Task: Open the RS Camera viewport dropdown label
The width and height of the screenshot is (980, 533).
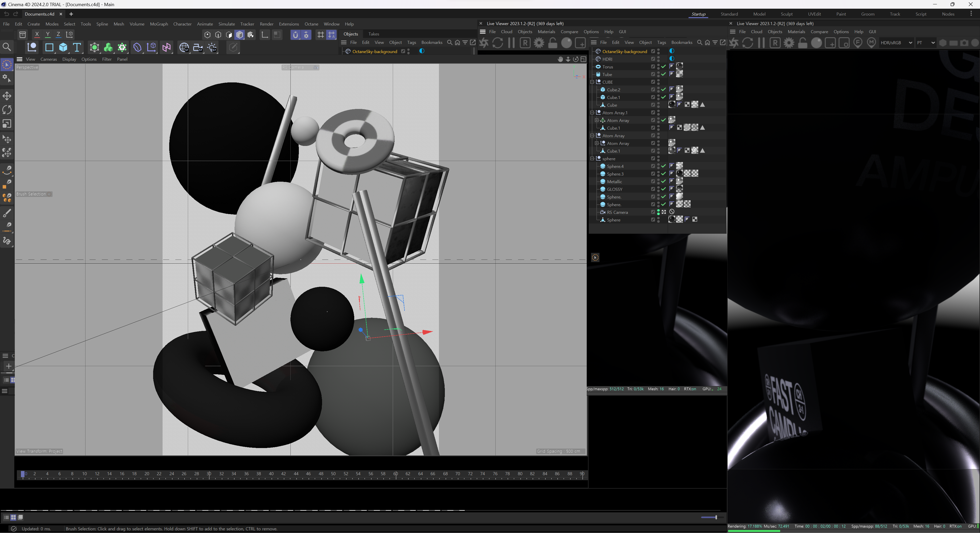Action: pyautogui.click(x=300, y=67)
